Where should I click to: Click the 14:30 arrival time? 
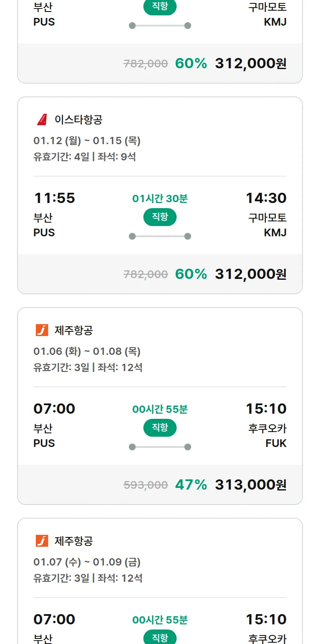tap(266, 198)
